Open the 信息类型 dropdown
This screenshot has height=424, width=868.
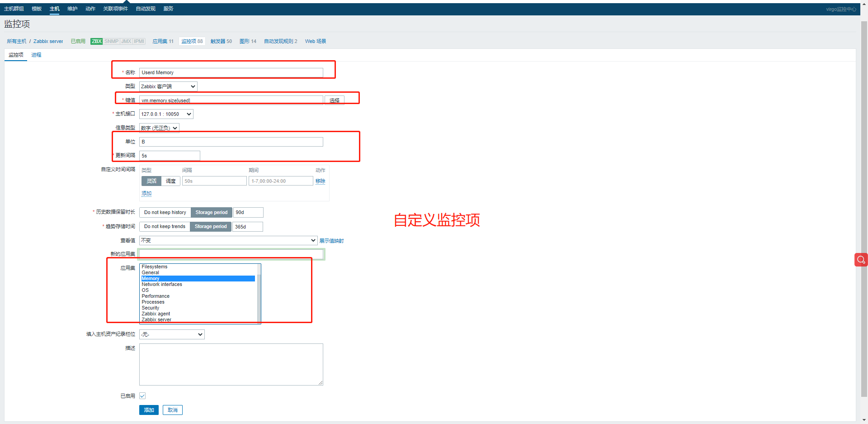[x=159, y=128]
